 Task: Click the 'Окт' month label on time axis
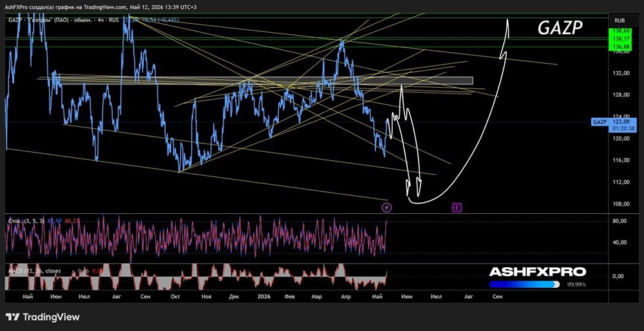click(175, 296)
